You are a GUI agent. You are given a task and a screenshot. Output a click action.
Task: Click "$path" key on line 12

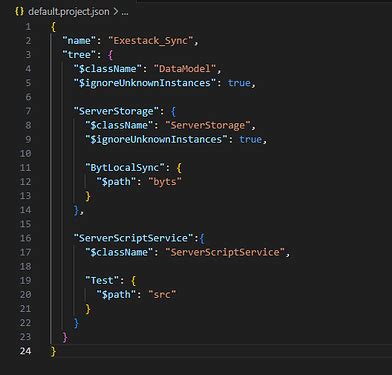click(x=116, y=182)
